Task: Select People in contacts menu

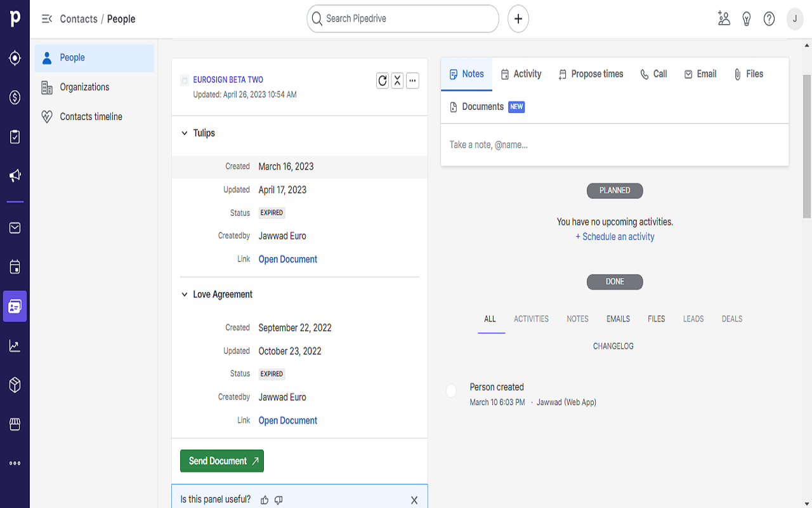Action: [x=94, y=58]
